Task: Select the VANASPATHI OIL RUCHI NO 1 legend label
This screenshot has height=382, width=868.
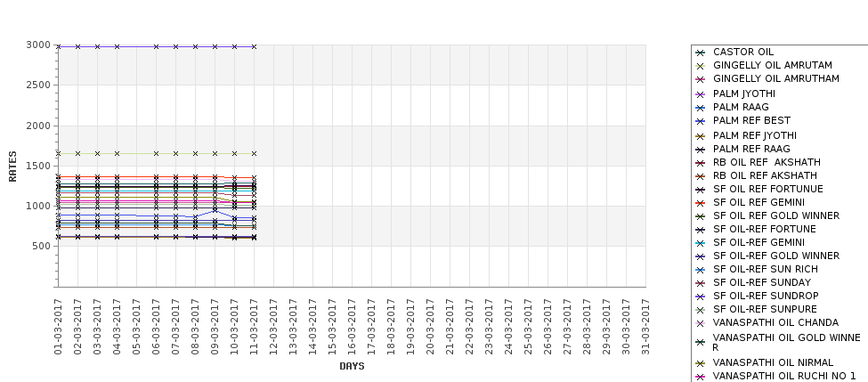Action: [784, 376]
